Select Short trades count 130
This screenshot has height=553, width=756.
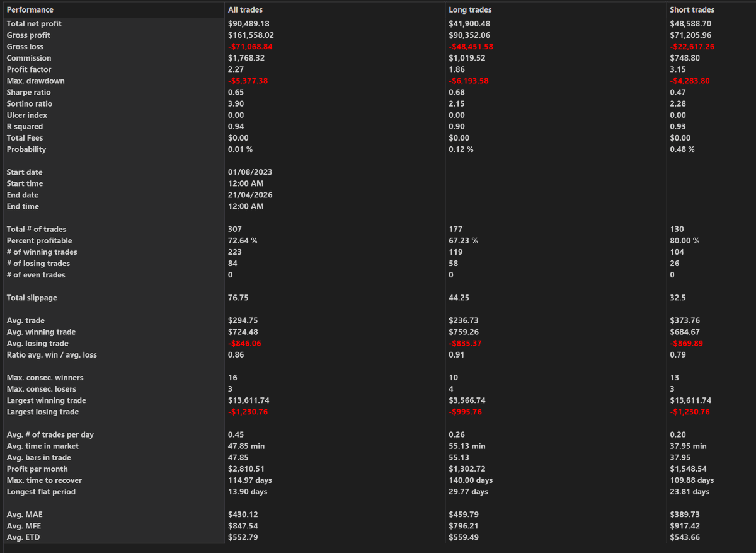coord(677,230)
